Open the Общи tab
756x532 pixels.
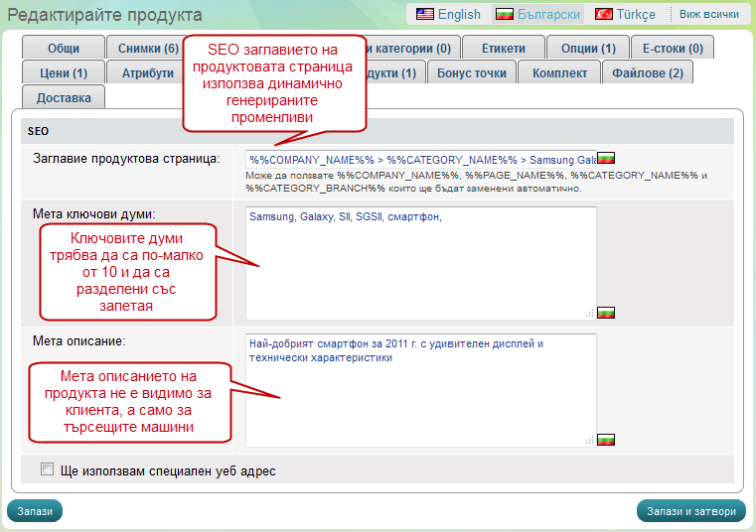[x=63, y=48]
